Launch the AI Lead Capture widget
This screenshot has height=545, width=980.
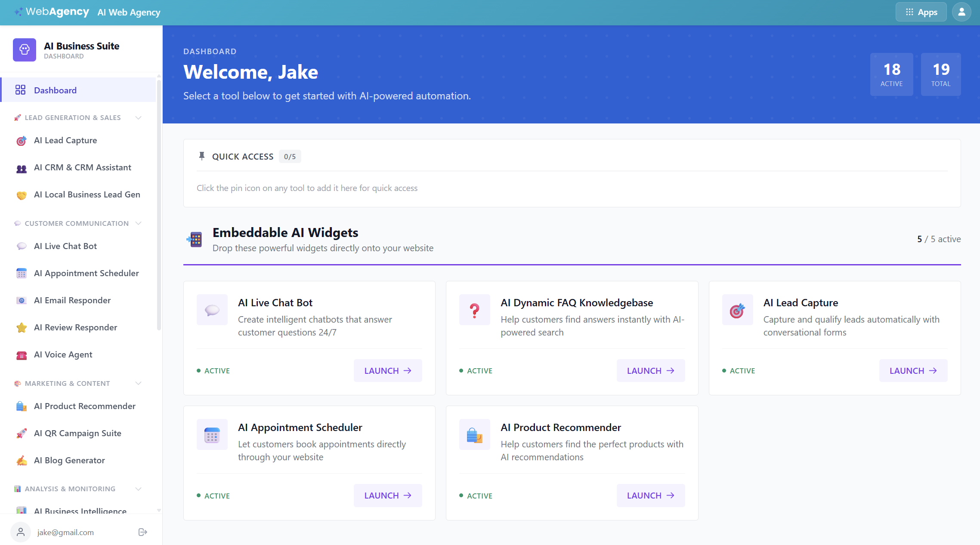[913, 370]
